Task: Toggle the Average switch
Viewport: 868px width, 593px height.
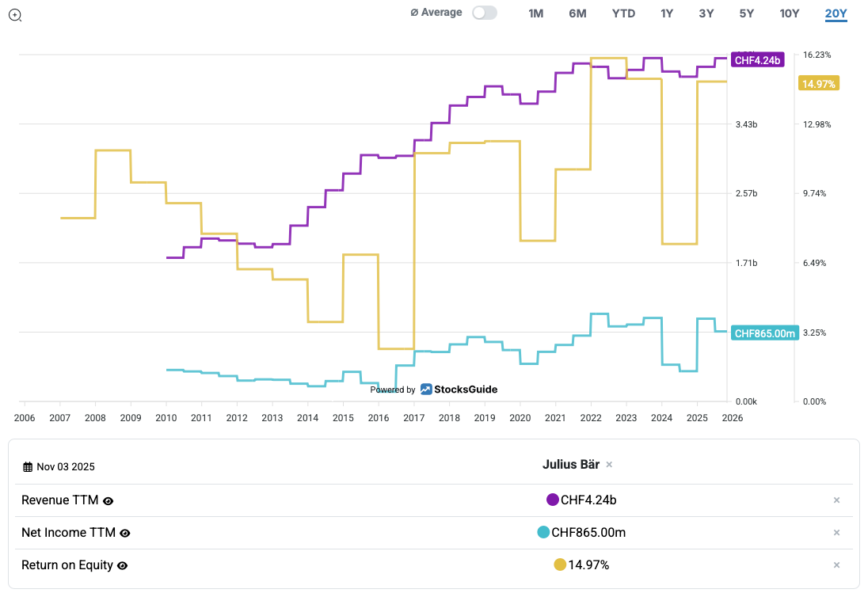Action: tap(484, 13)
